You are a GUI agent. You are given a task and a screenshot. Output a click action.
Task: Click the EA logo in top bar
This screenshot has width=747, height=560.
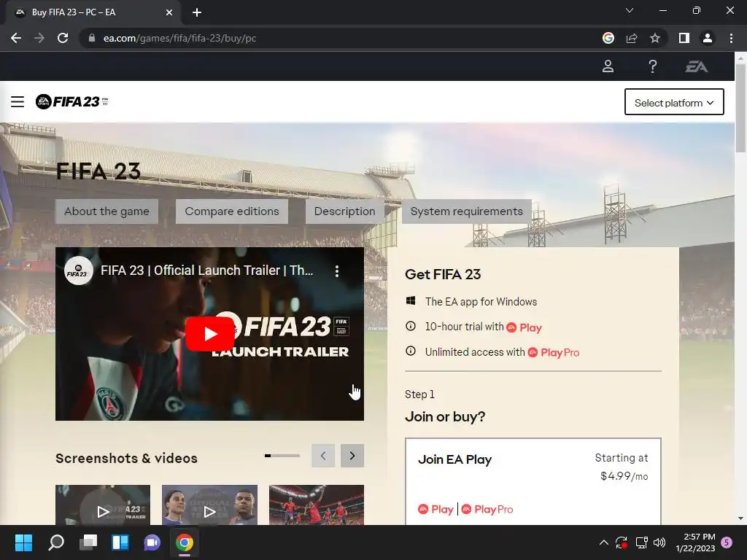coord(696,66)
